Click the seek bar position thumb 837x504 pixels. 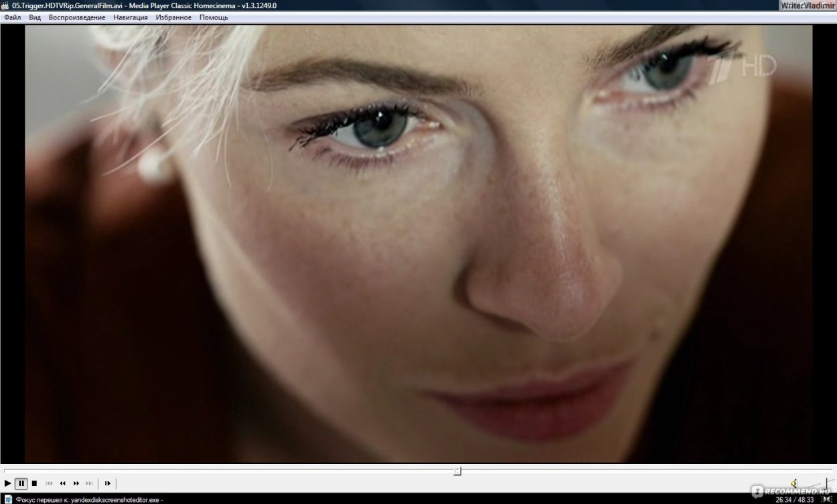pyautogui.click(x=457, y=471)
